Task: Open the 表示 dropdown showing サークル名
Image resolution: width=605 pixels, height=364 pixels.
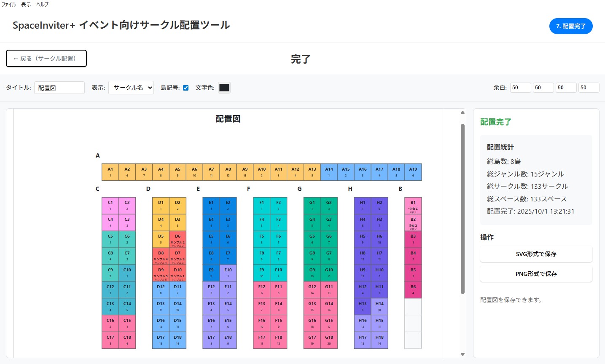Action: pos(131,88)
